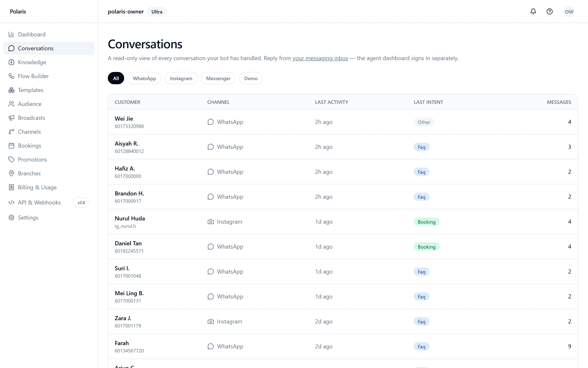The width and height of the screenshot is (588, 368).
Task: Navigate to Templates page
Action: [49, 90]
